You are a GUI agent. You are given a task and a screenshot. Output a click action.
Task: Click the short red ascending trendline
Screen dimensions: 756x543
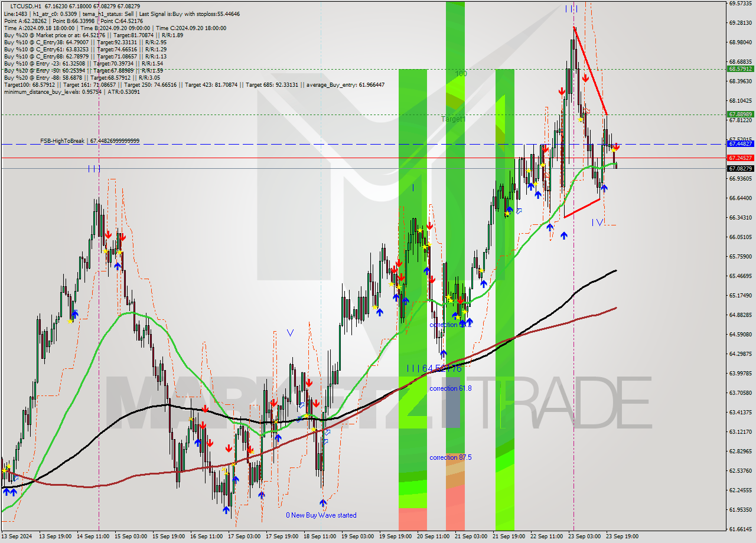point(582,208)
